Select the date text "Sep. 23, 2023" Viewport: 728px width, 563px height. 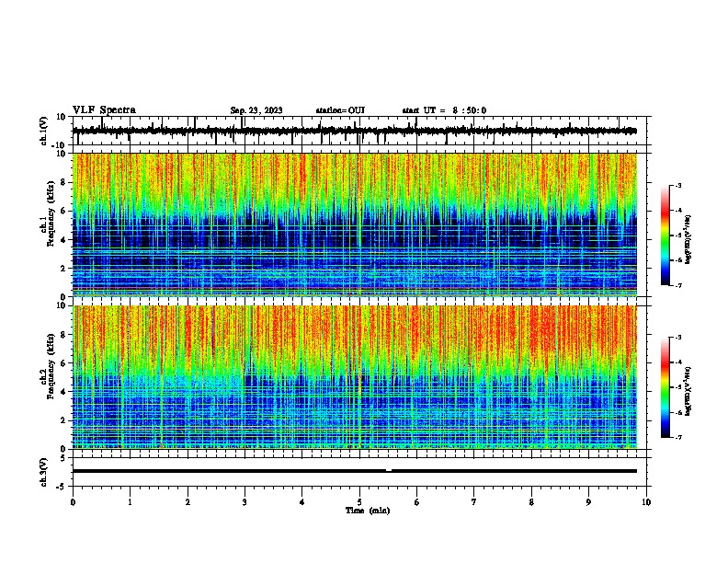point(256,110)
